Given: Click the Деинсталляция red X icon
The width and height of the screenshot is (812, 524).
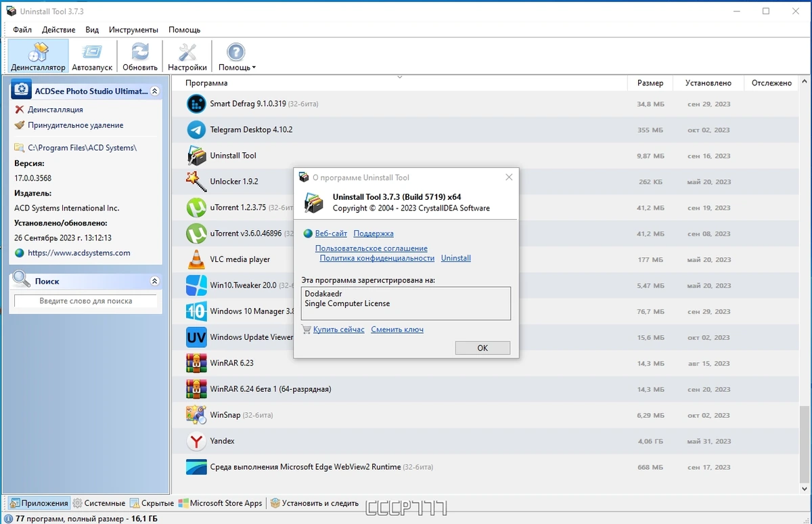Looking at the screenshot, I should click(x=19, y=110).
